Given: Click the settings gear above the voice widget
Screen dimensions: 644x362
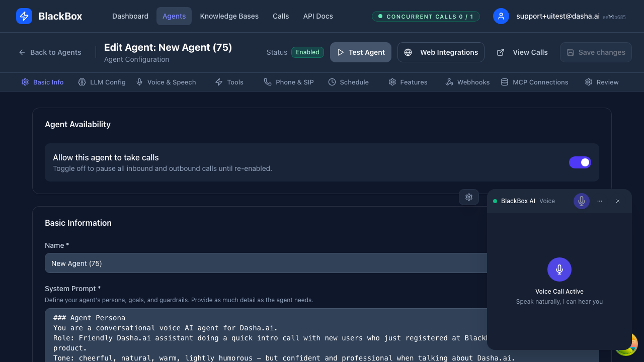Looking at the screenshot, I should (x=469, y=197).
